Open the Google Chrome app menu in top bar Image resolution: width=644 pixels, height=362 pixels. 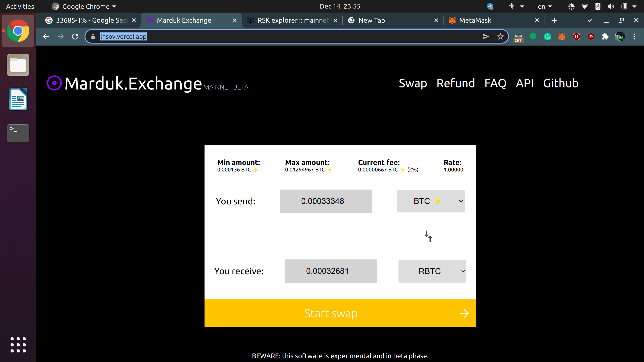pos(84,6)
